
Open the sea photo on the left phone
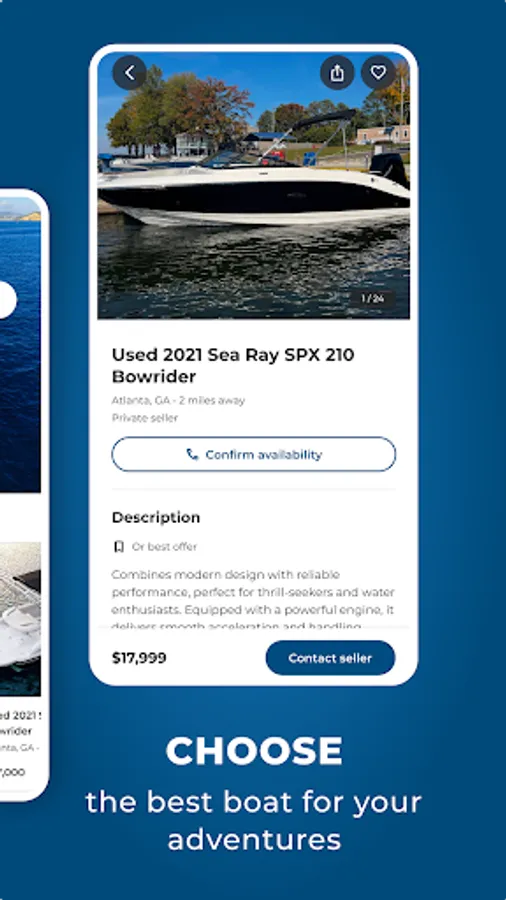[x=20, y=344]
